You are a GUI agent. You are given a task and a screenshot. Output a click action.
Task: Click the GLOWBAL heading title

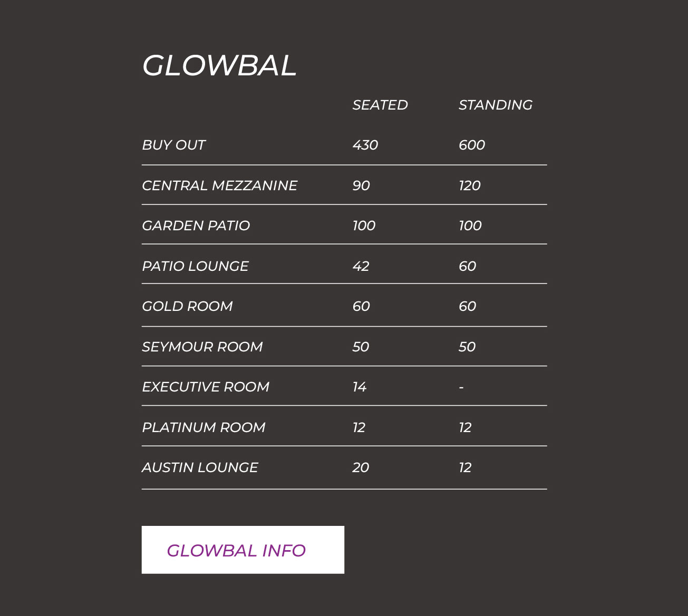click(x=219, y=66)
